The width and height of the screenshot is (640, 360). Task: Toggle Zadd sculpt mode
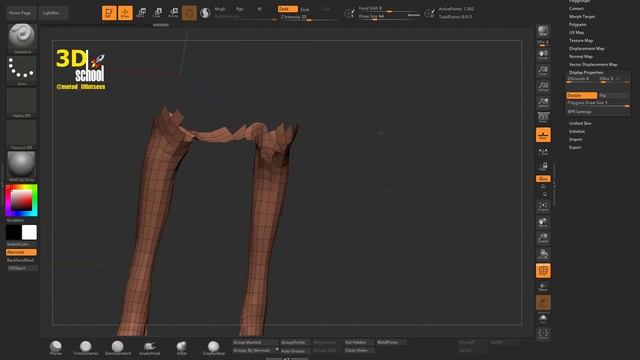tap(288, 9)
